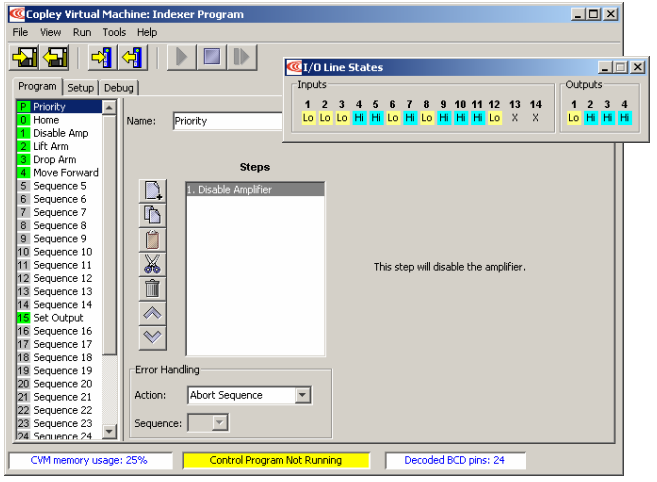Switch to the Setup tab
The height and width of the screenshot is (482, 657).
click(80, 88)
